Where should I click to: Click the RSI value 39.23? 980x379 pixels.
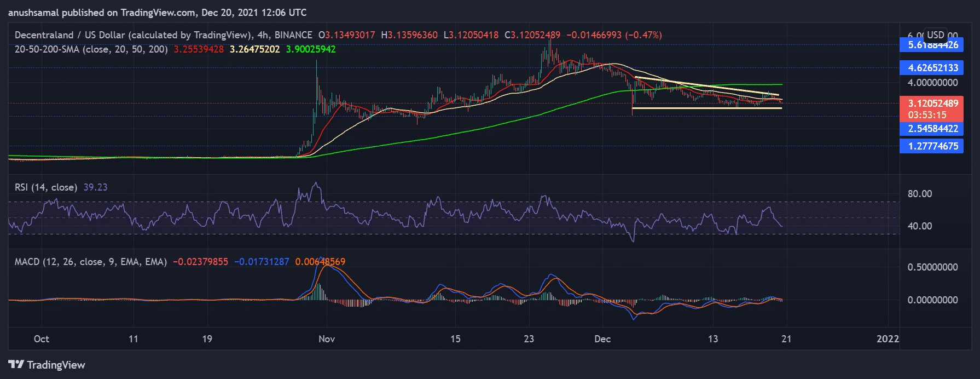tap(95, 187)
